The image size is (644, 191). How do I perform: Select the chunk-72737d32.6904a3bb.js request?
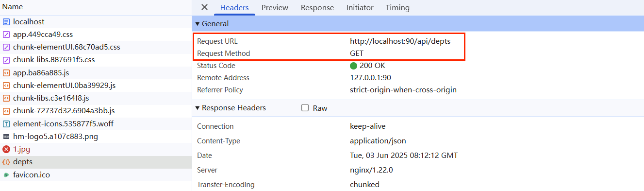pyautogui.click(x=96, y=111)
